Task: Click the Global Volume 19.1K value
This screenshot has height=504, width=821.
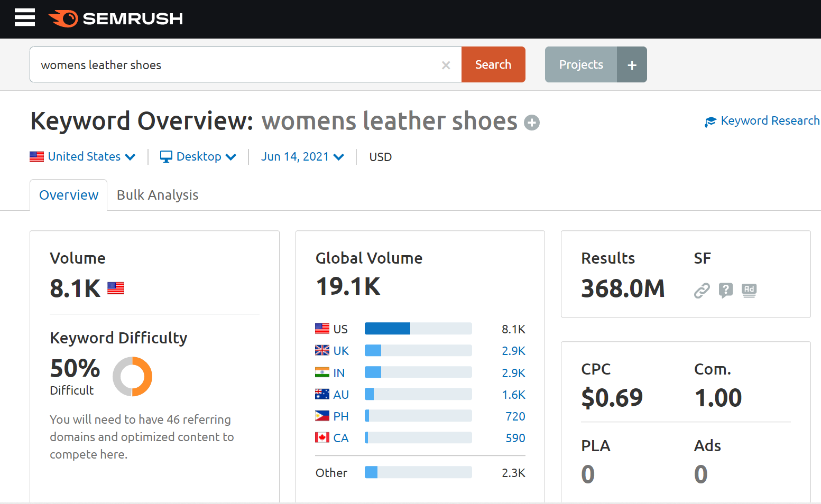Action: point(348,287)
